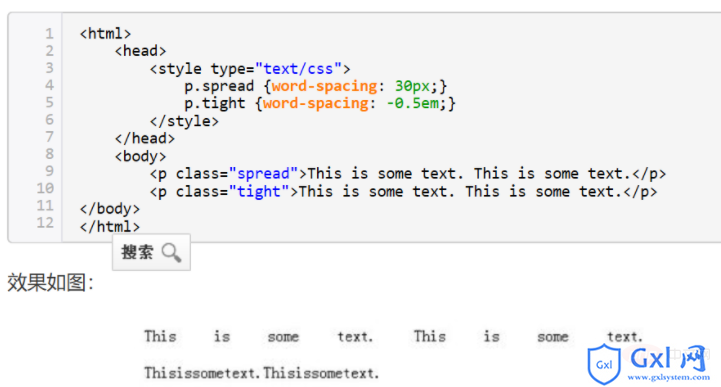Viewport: 721px width, 387px height.
Task: Click the tightly spaced Thisissometext output line
Action: click(x=262, y=373)
